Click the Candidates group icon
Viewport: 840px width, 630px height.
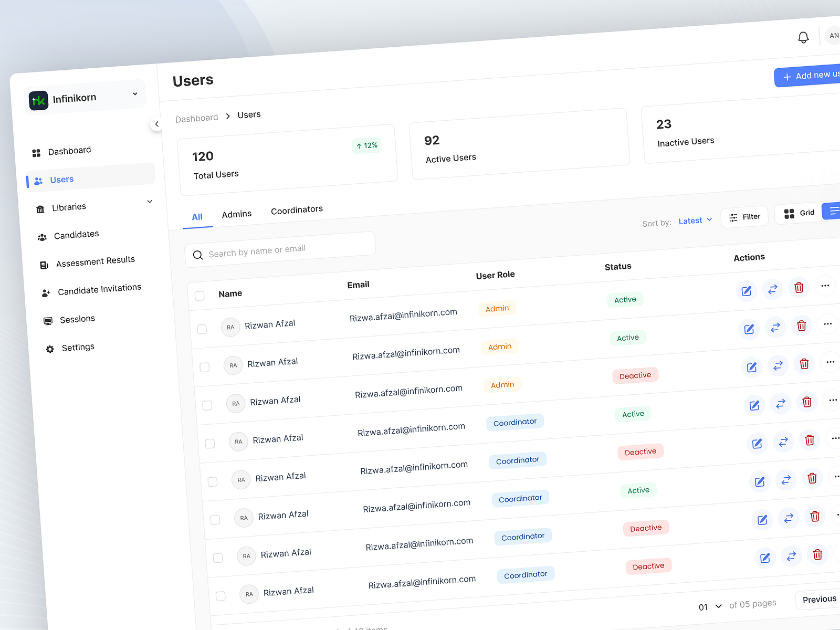tap(42, 237)
